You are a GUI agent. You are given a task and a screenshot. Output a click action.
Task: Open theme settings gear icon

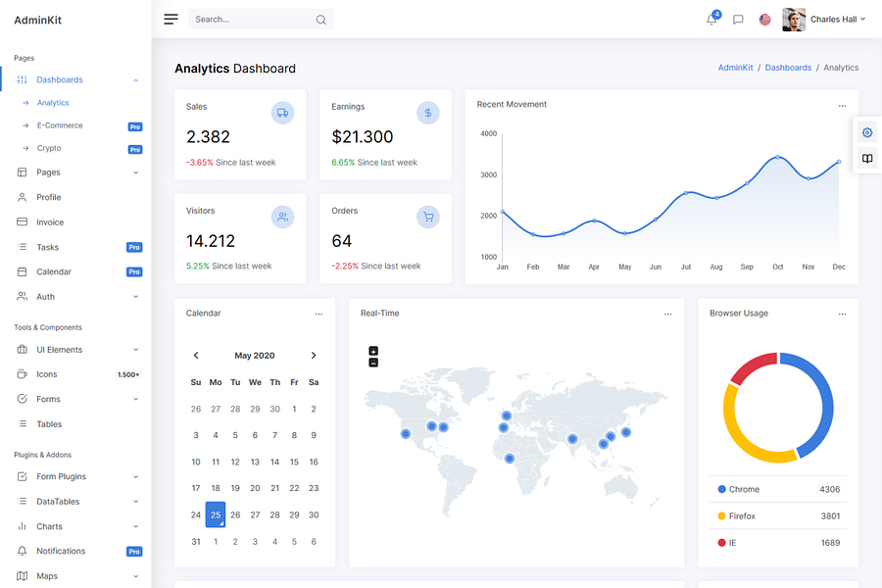pyautogui.click(x=867, y=133)
